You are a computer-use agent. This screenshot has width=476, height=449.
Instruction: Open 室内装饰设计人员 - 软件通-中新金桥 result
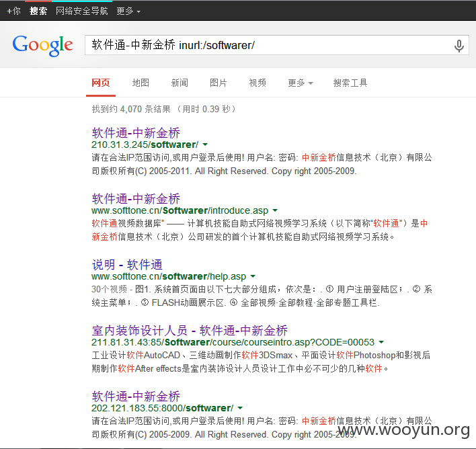point(190,331)
